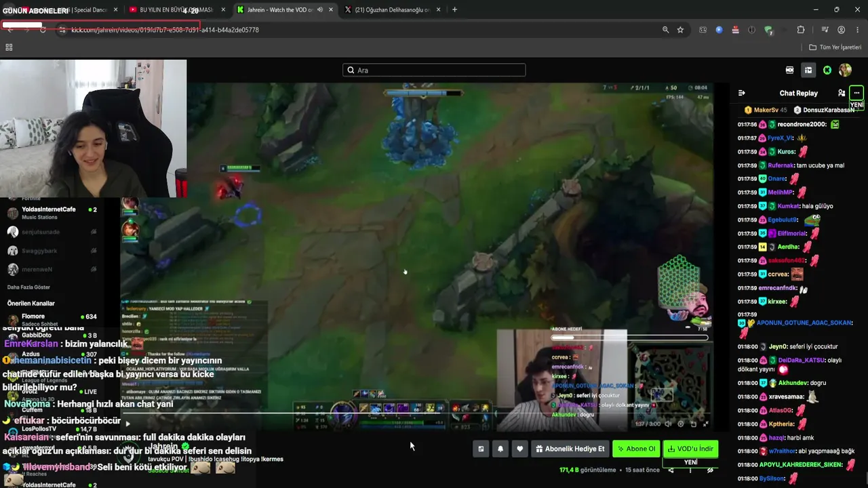
Task: Switch to the Oğuzhan Delihasanoğlu X tab
Action: click(x=392, y=9)
